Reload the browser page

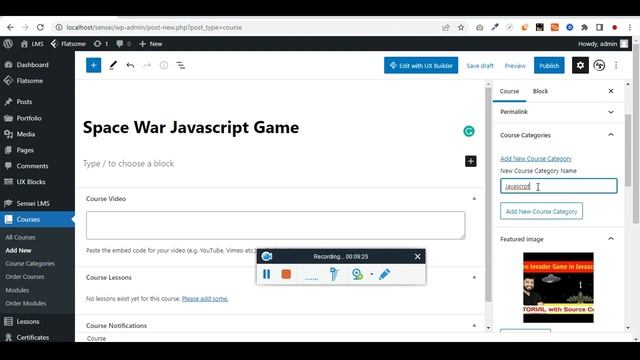pyautogui.click(x=40, y=27)
